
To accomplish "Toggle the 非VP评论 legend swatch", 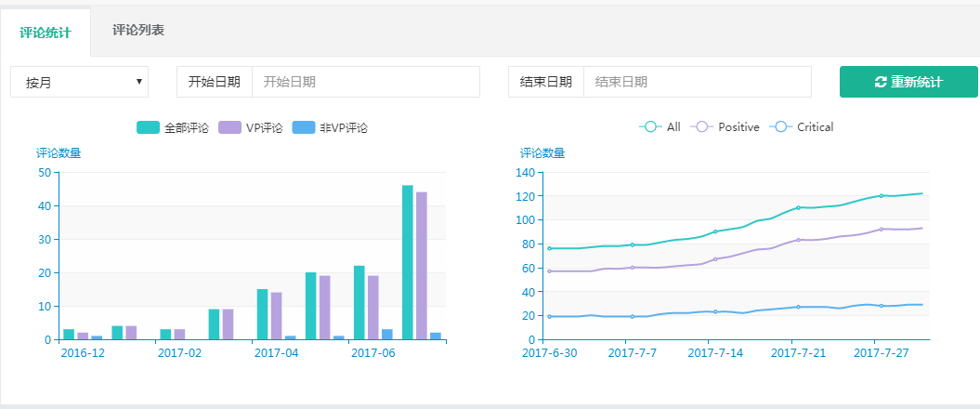I will coord(303,127).
